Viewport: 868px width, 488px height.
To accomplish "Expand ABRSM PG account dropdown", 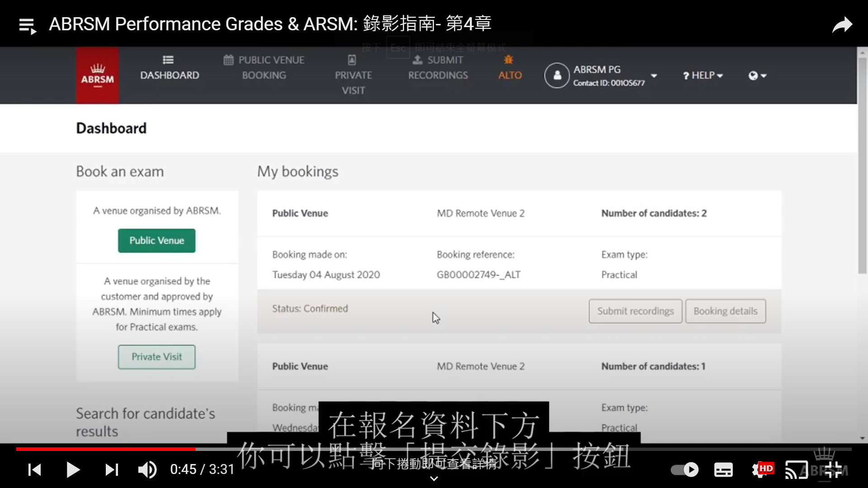I will point(654,75).
